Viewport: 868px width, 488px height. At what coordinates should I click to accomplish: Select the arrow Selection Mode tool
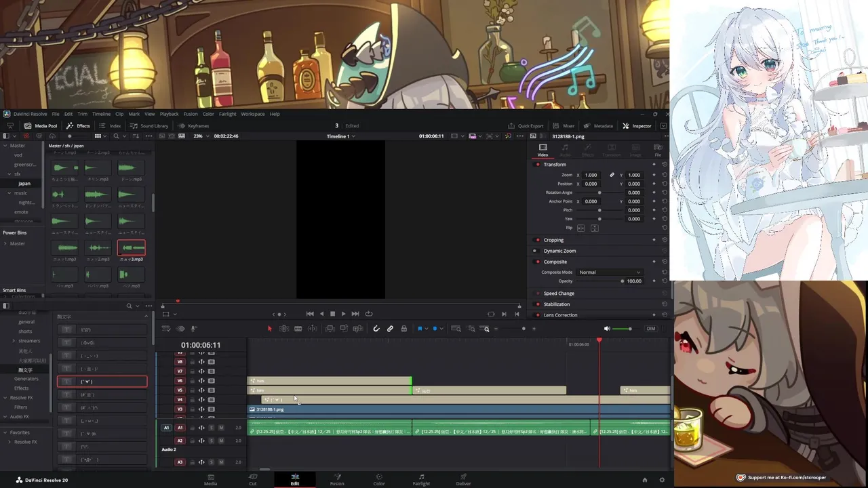pyautogui.click(x=269, y=329)
